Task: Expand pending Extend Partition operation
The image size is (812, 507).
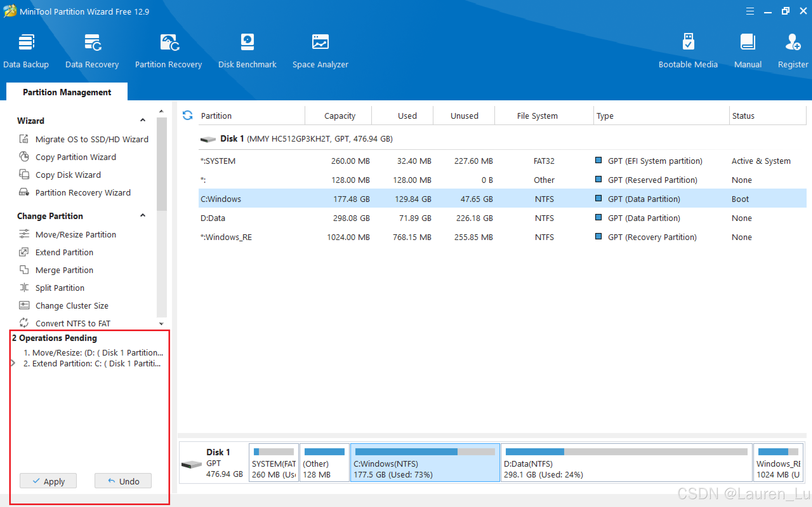Action: [13, 363]
